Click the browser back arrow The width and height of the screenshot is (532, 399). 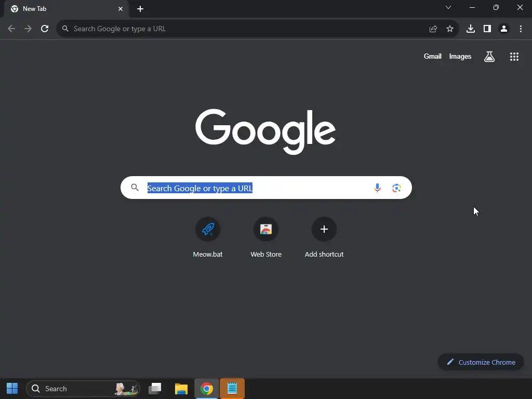tap(11, 29)
